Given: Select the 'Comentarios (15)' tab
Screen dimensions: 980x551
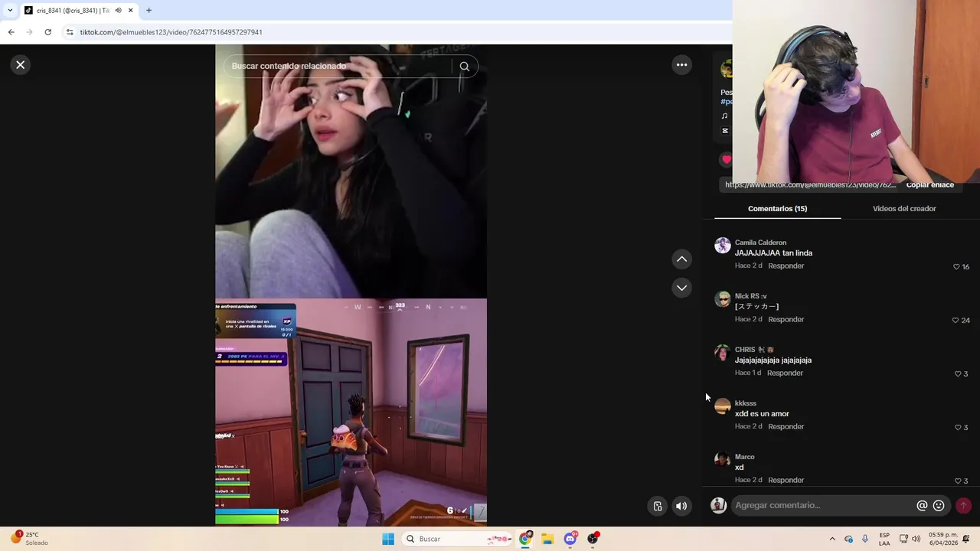Looking at the screenshot, I should [x=777, y=208].
